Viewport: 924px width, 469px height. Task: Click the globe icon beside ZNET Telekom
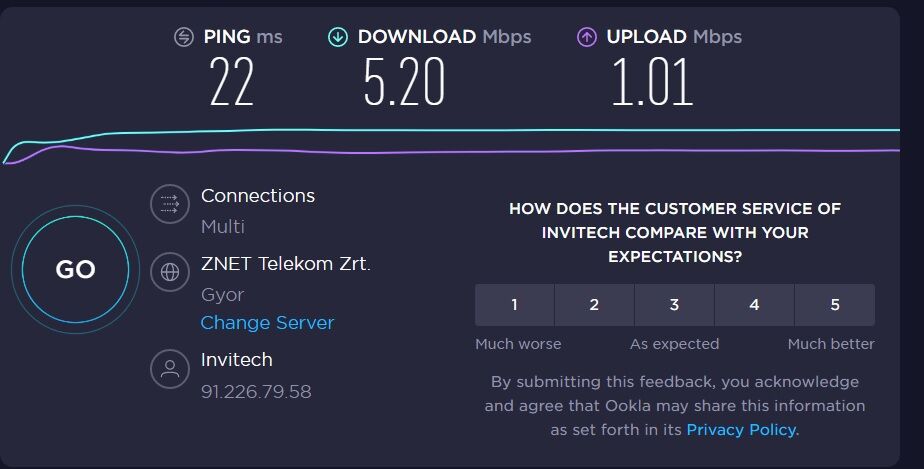pyautogui.click(x=170, y=272)
